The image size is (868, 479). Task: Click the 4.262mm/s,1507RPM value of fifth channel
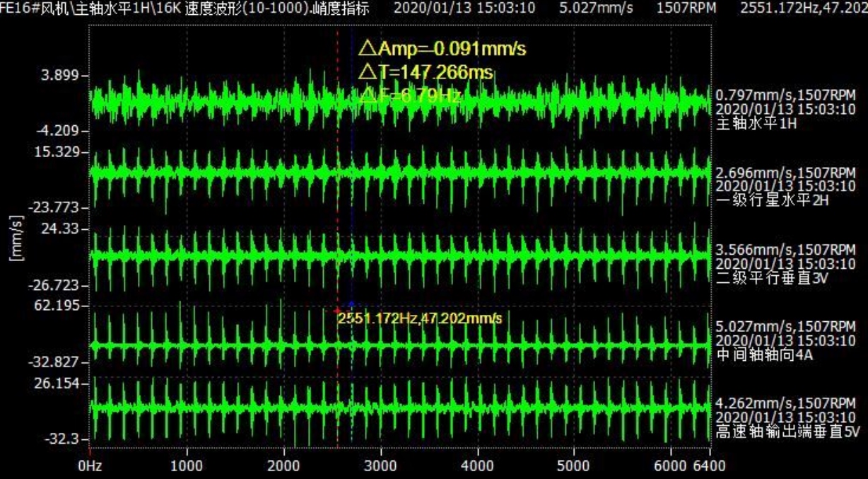click(785, 404)
